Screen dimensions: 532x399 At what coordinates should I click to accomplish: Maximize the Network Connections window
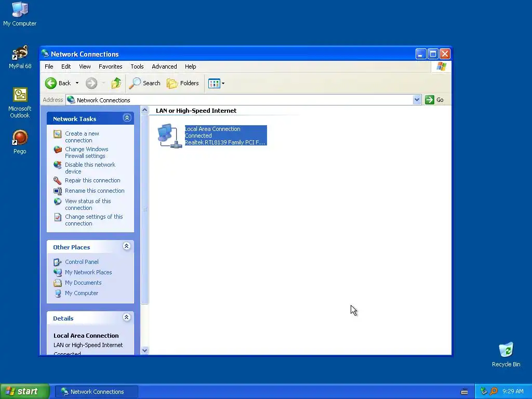coord(433,54)
